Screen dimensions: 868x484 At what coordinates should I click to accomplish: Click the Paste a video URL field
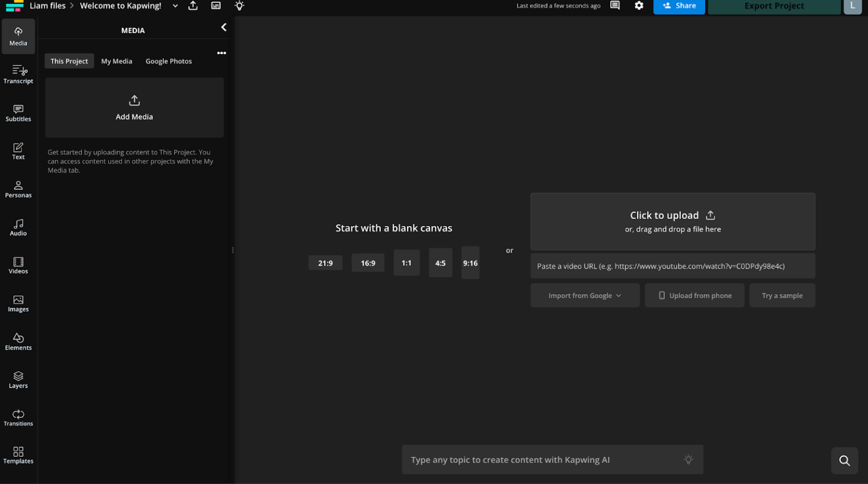[x=672, y=266]
